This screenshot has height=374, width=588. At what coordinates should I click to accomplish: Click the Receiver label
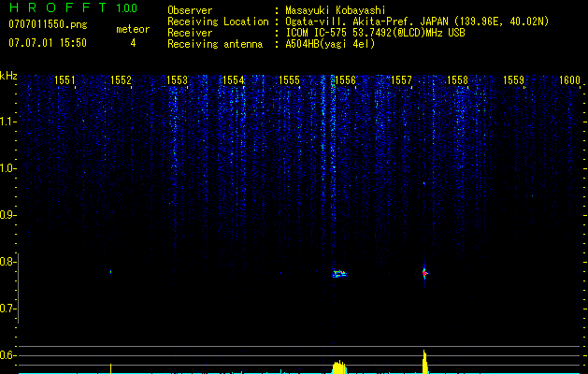coord(190,33)
